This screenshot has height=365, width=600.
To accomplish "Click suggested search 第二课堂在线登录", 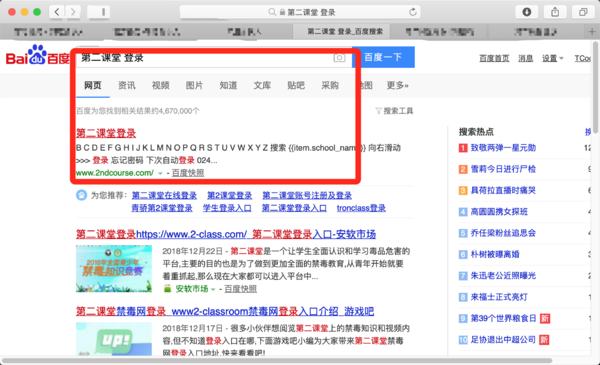I will pyautogui.click(x=164, y=196).
